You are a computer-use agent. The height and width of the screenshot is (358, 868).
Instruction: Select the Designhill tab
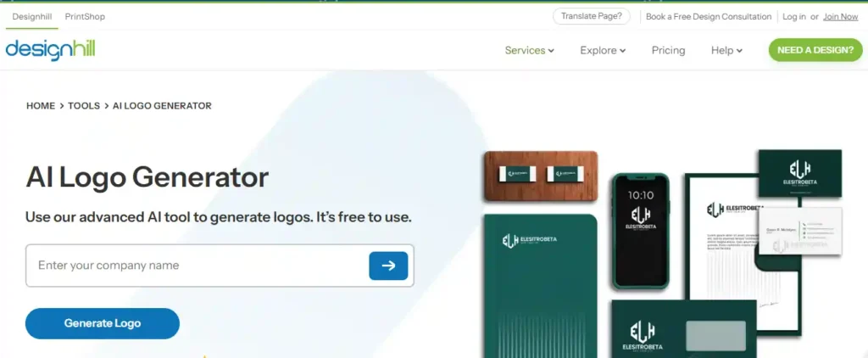tap(32, 17)
